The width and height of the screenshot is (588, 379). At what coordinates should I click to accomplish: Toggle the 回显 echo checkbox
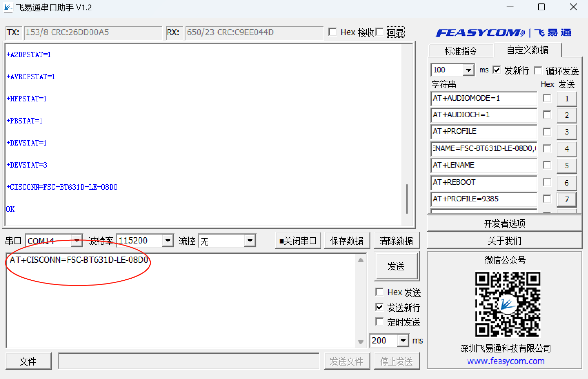pyautogui.click(x=380, y=32)
